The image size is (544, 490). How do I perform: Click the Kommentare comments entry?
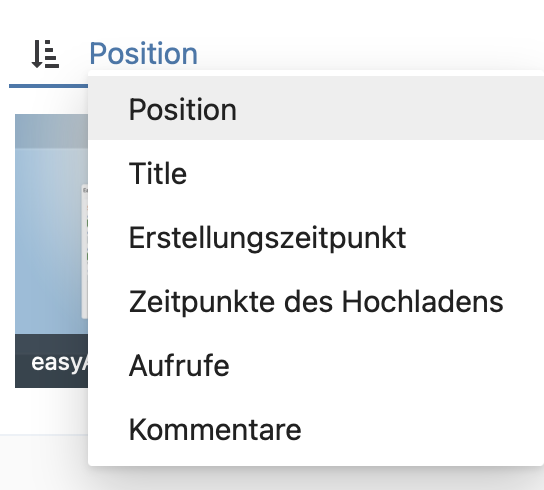(x=316, y=430)
